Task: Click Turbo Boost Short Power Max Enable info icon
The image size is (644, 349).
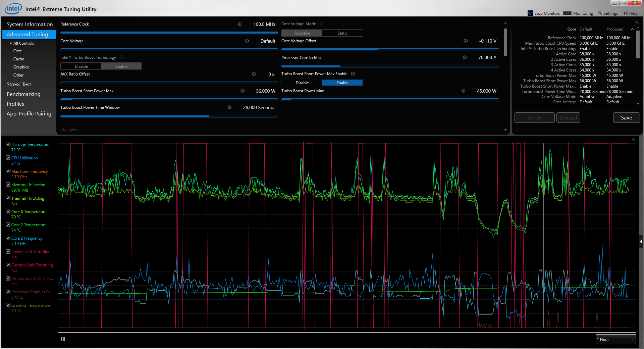Action: [x=353, y=74]
